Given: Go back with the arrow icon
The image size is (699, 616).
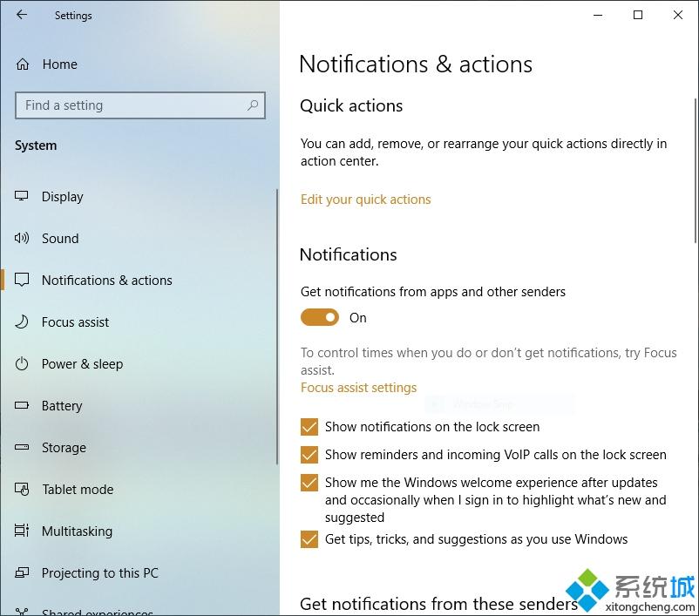Looking at the screenshot, I should point(22,15).
